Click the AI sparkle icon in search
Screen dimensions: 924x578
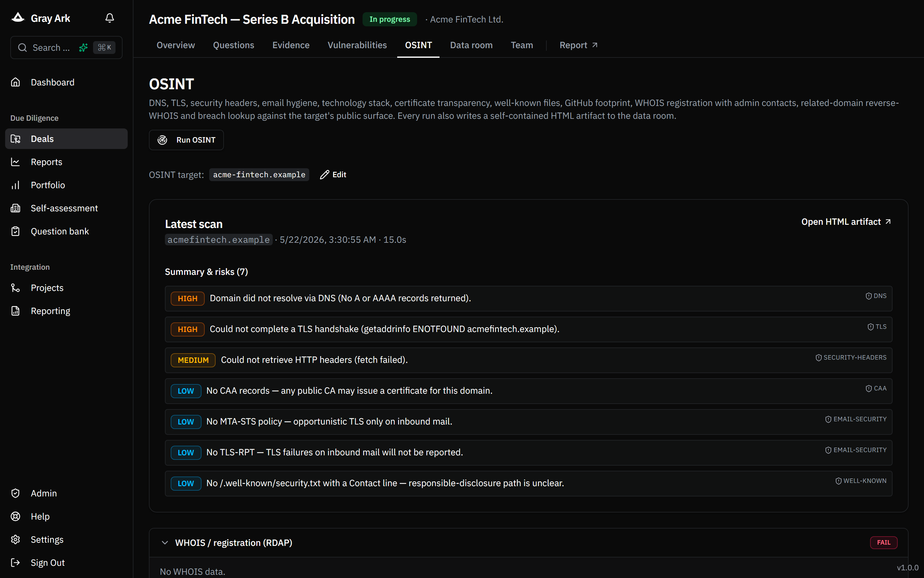(x=83, y=48)
